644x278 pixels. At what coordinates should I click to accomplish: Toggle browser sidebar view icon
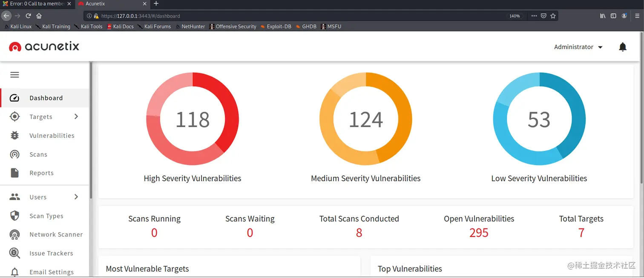point(613,16)
